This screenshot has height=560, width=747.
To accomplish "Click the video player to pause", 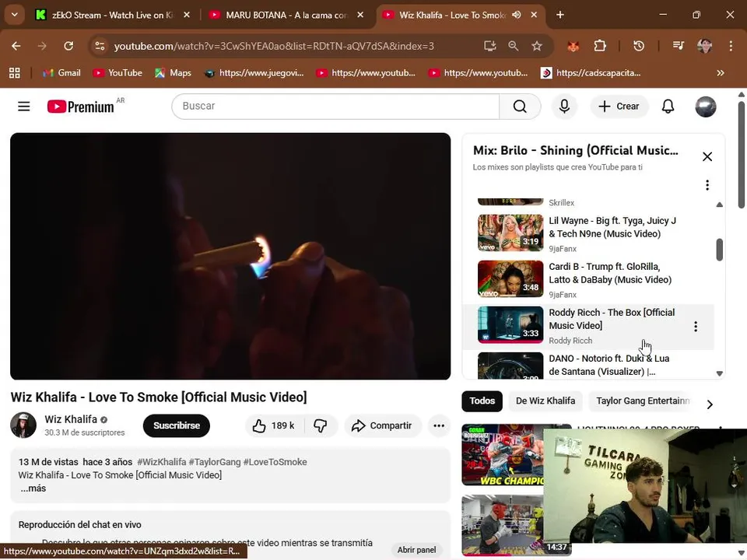I will tap(230, 256).
